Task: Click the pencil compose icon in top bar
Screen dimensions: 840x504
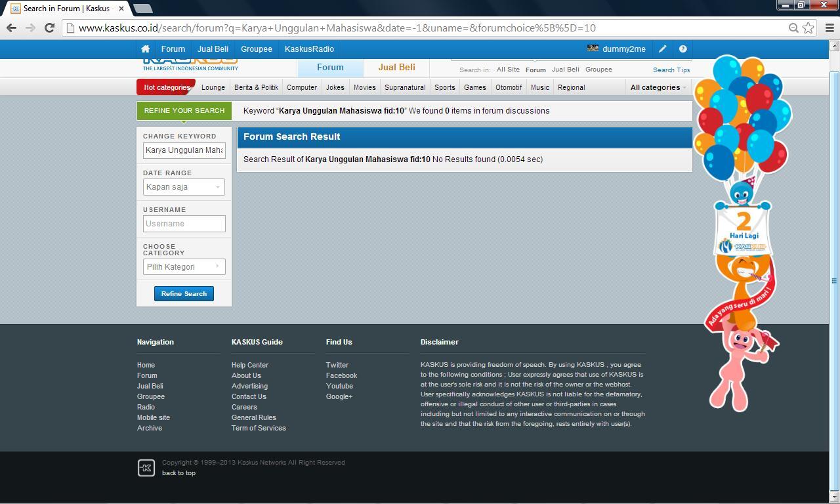Action: 663,49
